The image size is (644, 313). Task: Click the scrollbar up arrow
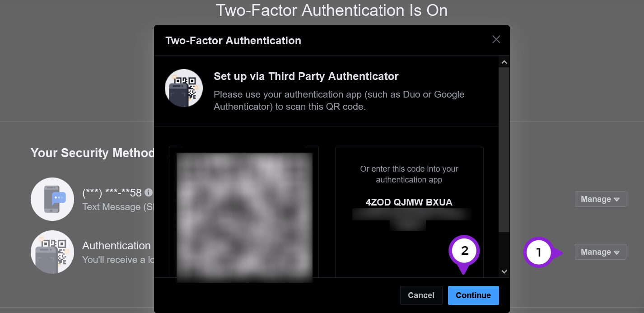pyautogui.click(x=504, y=61)
